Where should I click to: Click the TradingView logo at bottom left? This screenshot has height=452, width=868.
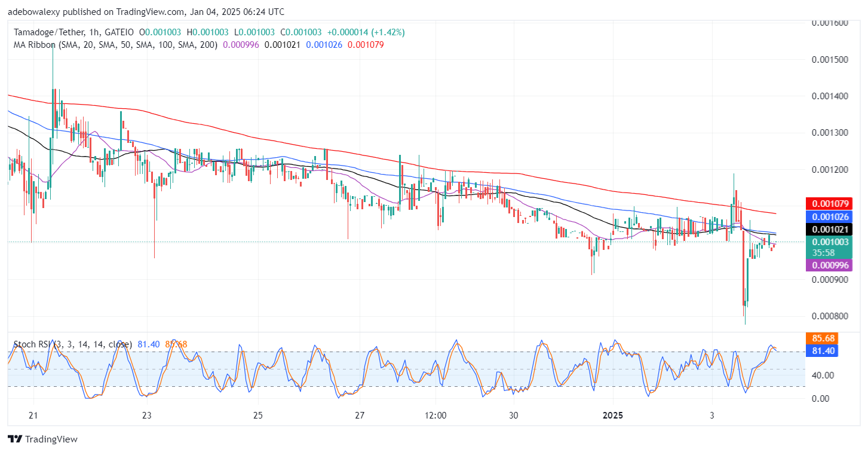click(42, 439)
